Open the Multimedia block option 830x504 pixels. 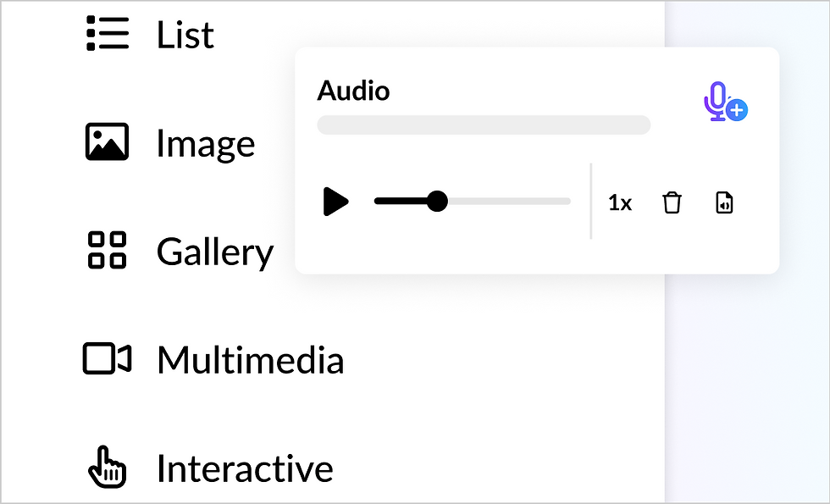[251, 361]
